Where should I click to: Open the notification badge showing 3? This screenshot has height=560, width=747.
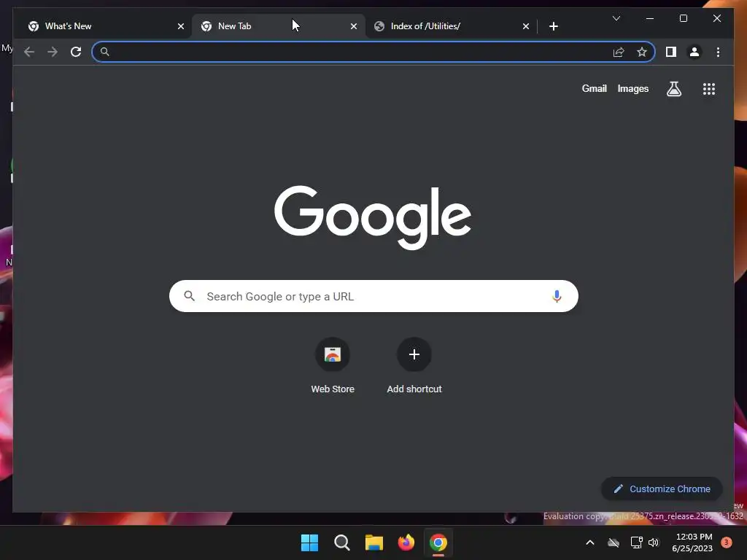pyautogui.click(x=727, y=542)
